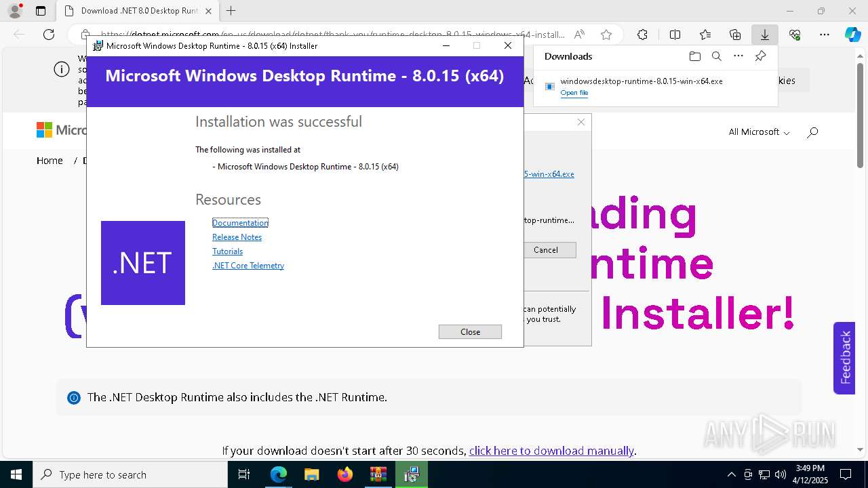The width and height of the screenshot is (868, 488).
Task: Select the installer icon on taskbar
Action: pos(411,474)
